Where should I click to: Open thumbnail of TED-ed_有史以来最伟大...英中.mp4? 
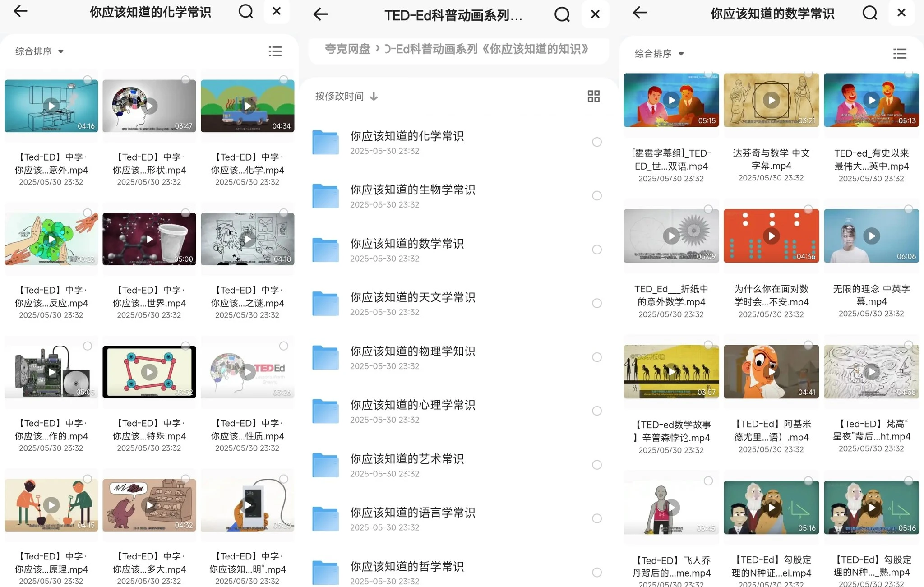(x=871, y=100)
